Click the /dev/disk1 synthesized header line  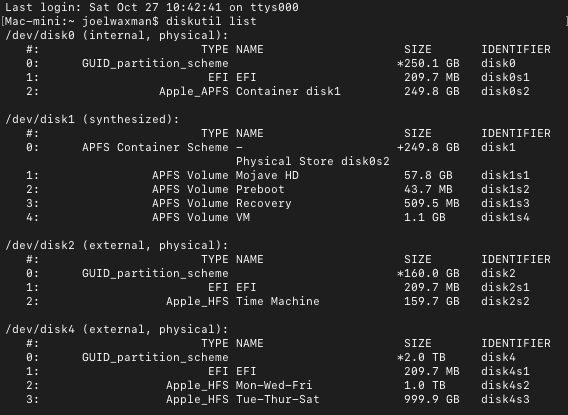pyautogui.click(x=92, y=119)
